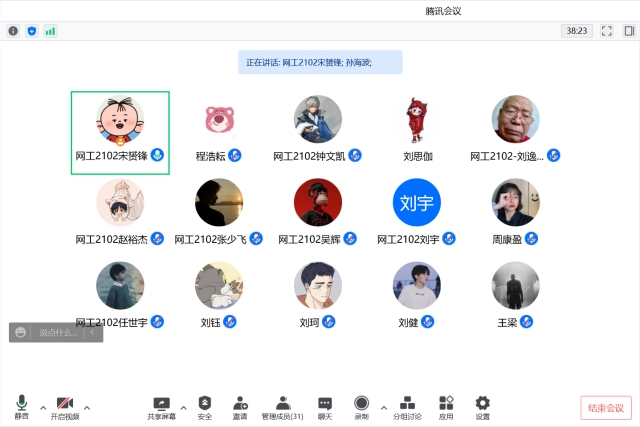Select the 网工2102吴辉 ape avatar
This screenshot has height=427, width=640.
point(318,202)
